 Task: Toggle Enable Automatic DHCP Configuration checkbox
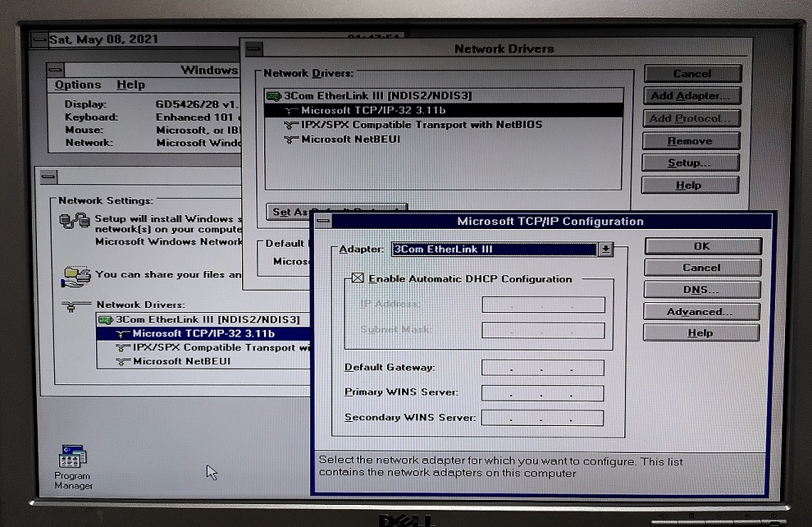pos(358,278)
